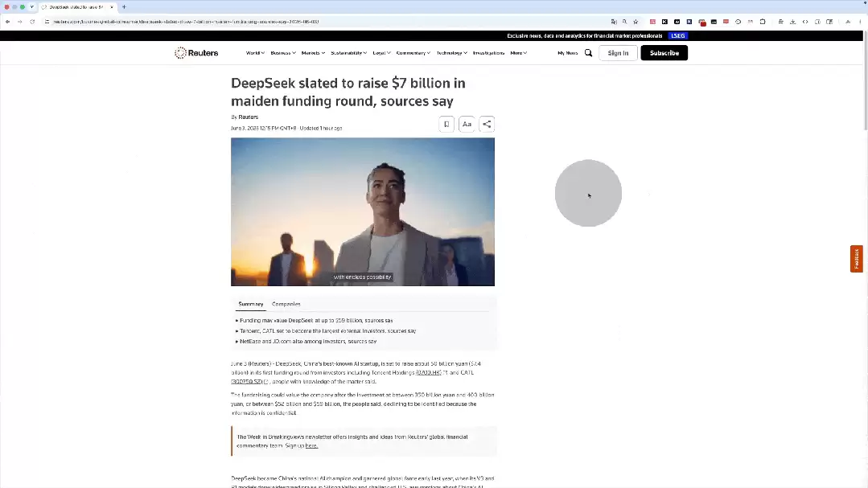
Task: Open the tab search chevron button
Action: pos(31,7)
